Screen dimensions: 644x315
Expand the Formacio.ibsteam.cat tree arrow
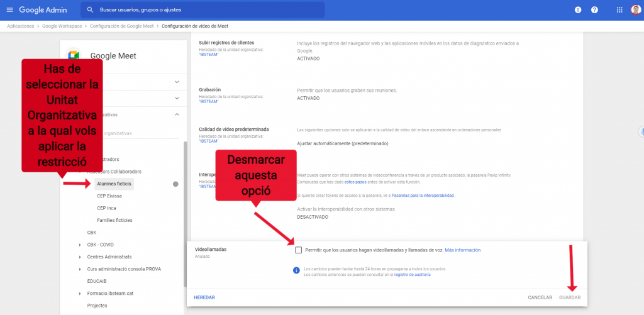click(80, 294)
